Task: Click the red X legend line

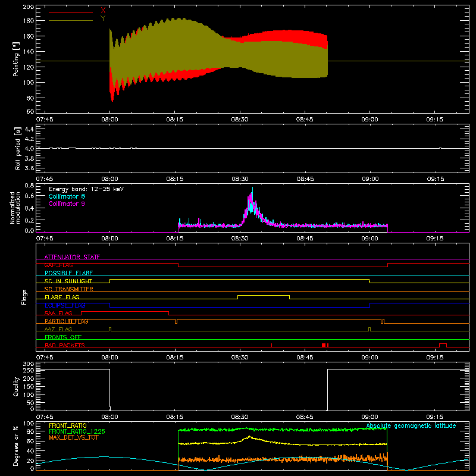Action: 71,12
